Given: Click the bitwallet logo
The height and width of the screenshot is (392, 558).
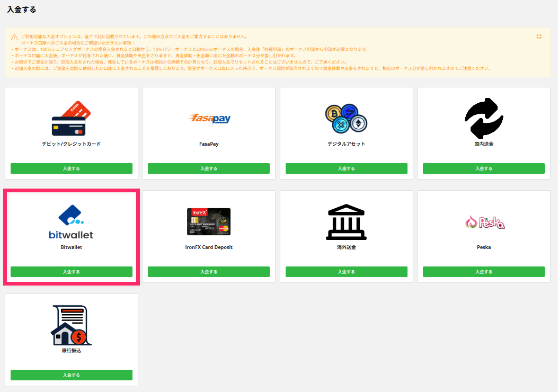Looking at the screenshot, I should [71, 221].
